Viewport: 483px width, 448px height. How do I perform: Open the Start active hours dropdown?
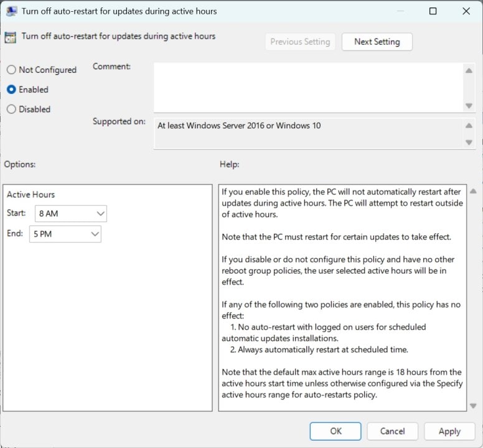(71, 213)
